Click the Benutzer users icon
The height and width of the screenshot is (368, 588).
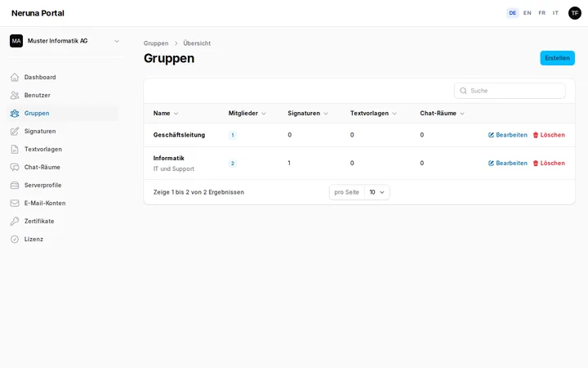coord(15,96)
